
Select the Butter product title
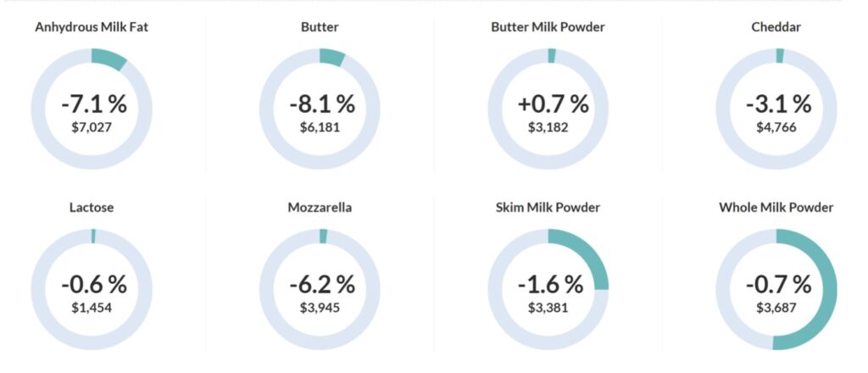click(x=320, y=27)
